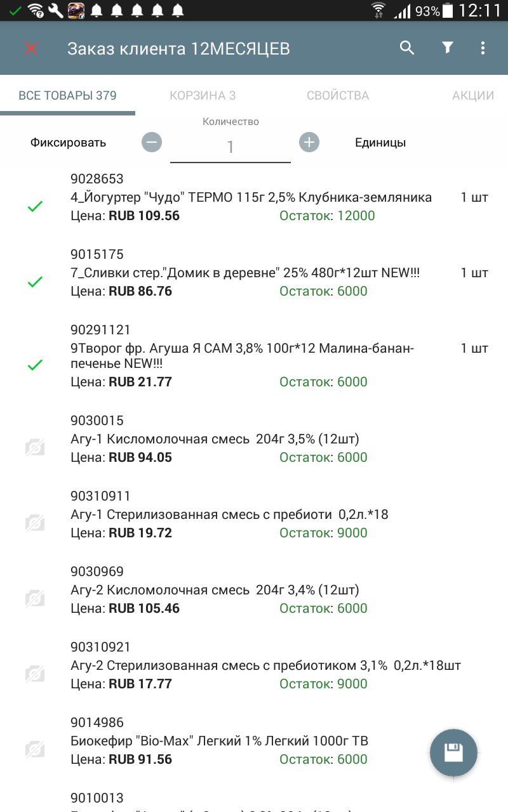Image resolution: width=508 pixels, height=812 pixels.
Task: Uncheck the green checkmark for item 9028653
Action: [x=35, y=206]
